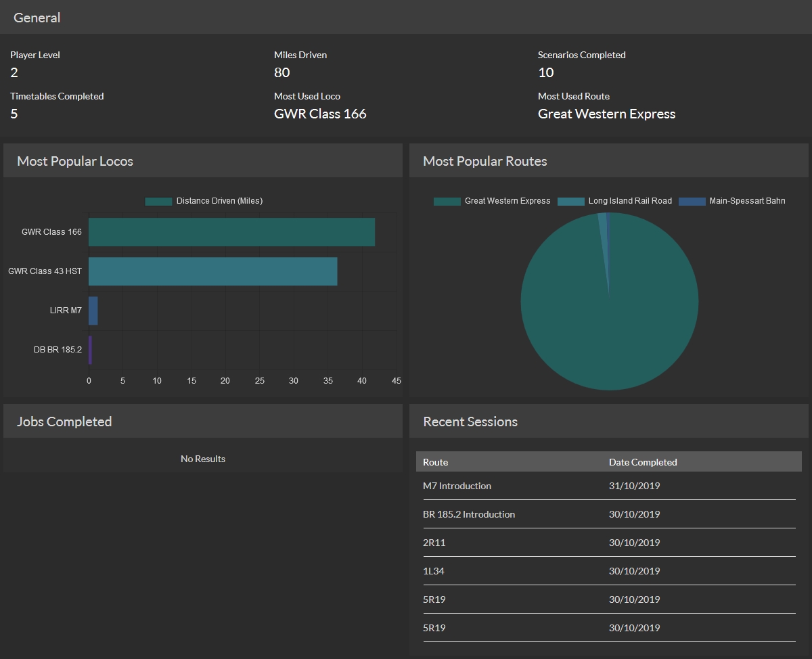This screenshot has height=659, width=812.
Task: Toggle the Great Western Express legend item
Action: pos(507,201)
